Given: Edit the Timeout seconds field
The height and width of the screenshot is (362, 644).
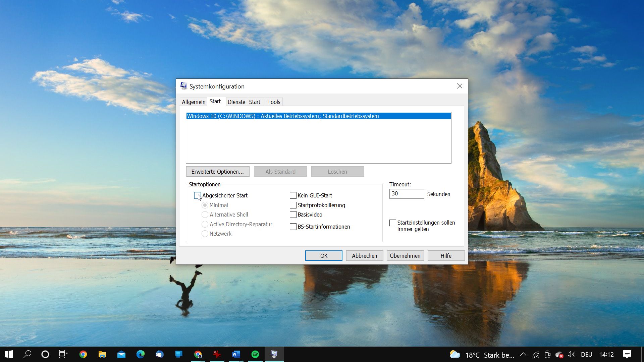Looking at the screenshot, I should [407, 194].
